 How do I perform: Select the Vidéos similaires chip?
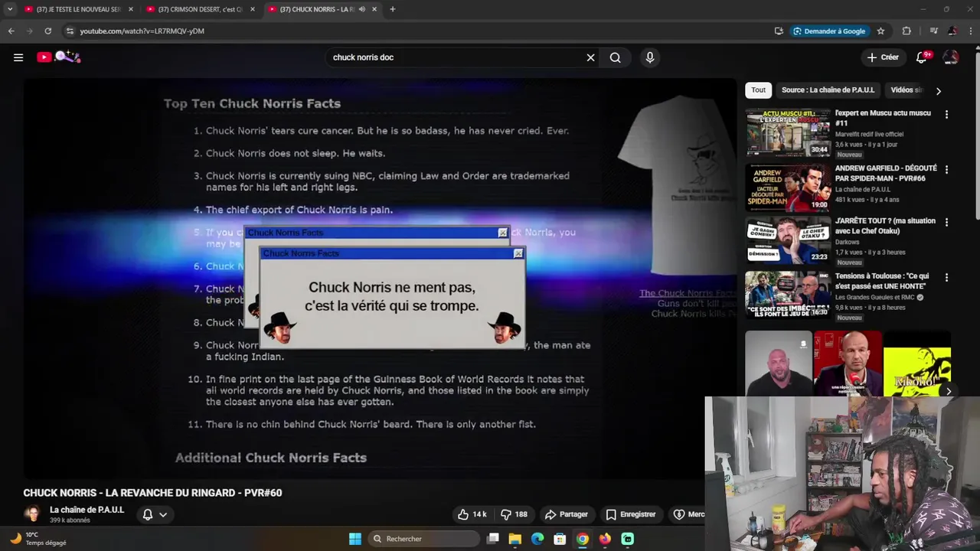coord(906,90)
